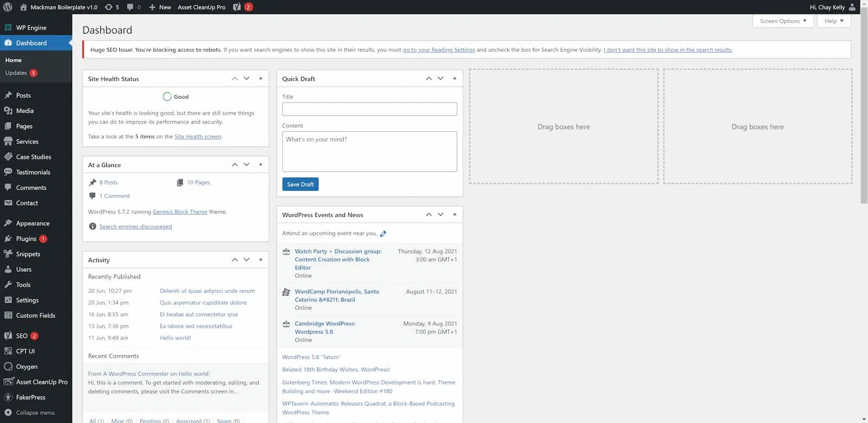Screen dimensions: 868x423
Task: Click the Posts pushpin icon in the sidebar
Action: point(8,95)
